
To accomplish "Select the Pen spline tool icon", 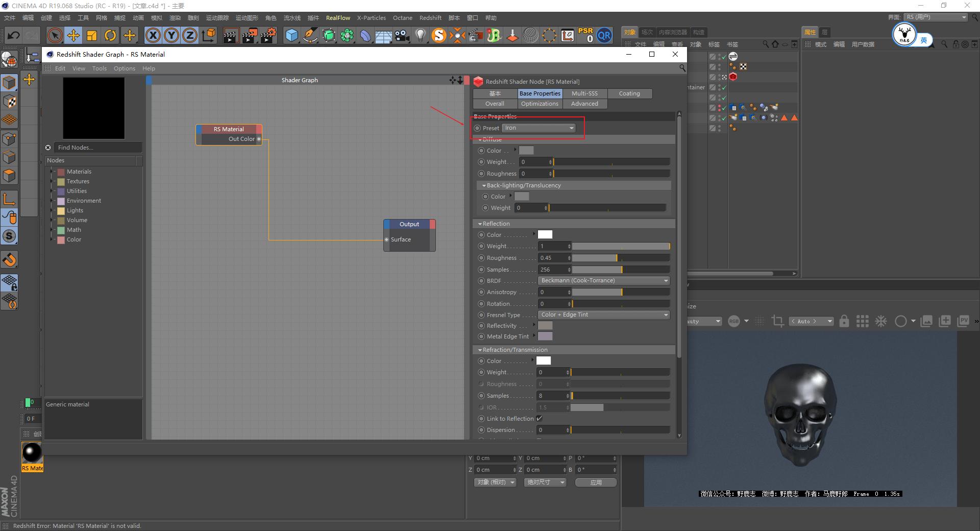I will (310, 36).
